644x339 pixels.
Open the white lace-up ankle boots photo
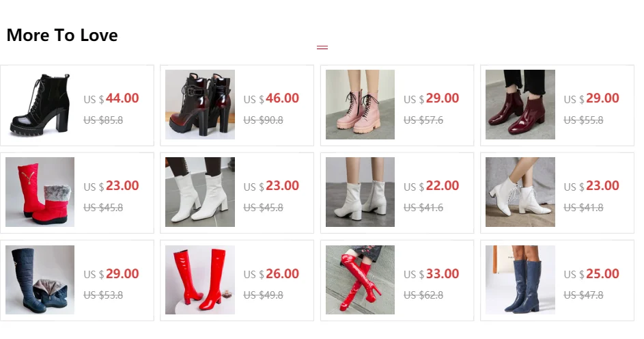[520, 192]
